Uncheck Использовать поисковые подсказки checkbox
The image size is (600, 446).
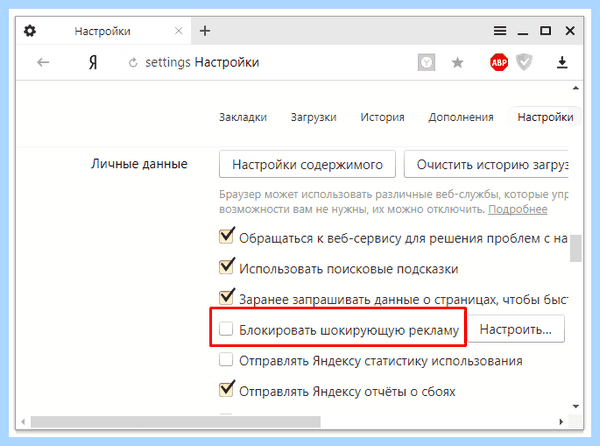226,267
